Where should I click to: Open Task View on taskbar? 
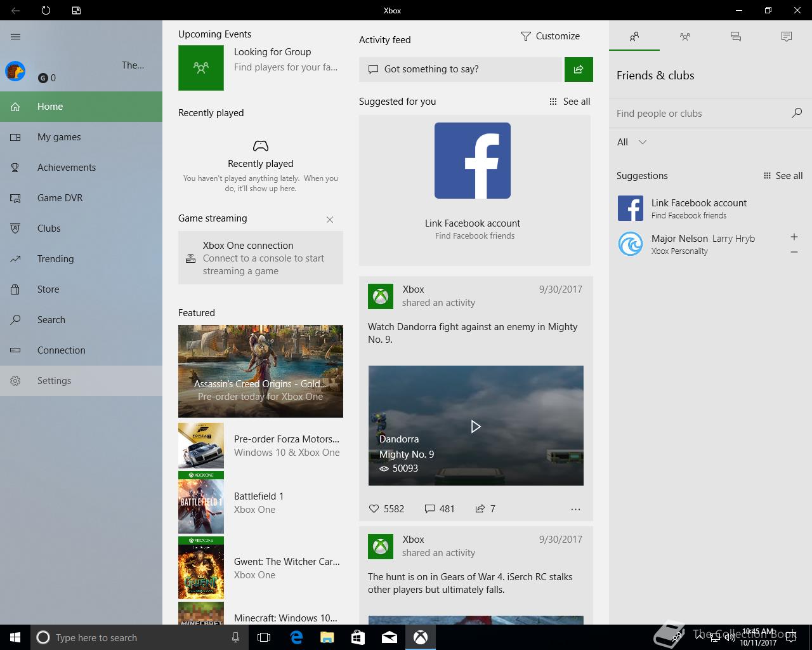click(264, 637)
